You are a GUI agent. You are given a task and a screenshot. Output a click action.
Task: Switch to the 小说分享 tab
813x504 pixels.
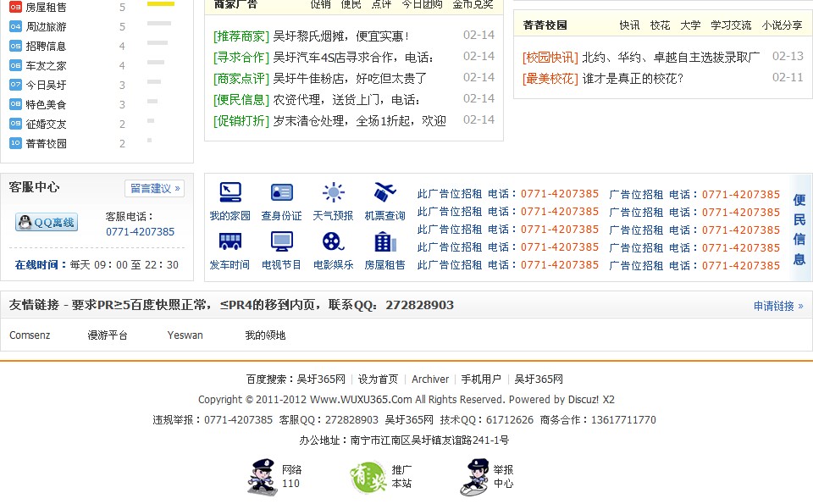pyautogui.click(x=782, y=25)
